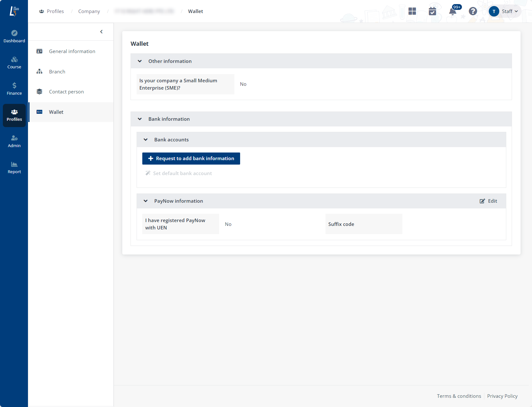Select Contact person menu item
The height and width of the screenshot is (407, 532).
(x=66, y=92)
